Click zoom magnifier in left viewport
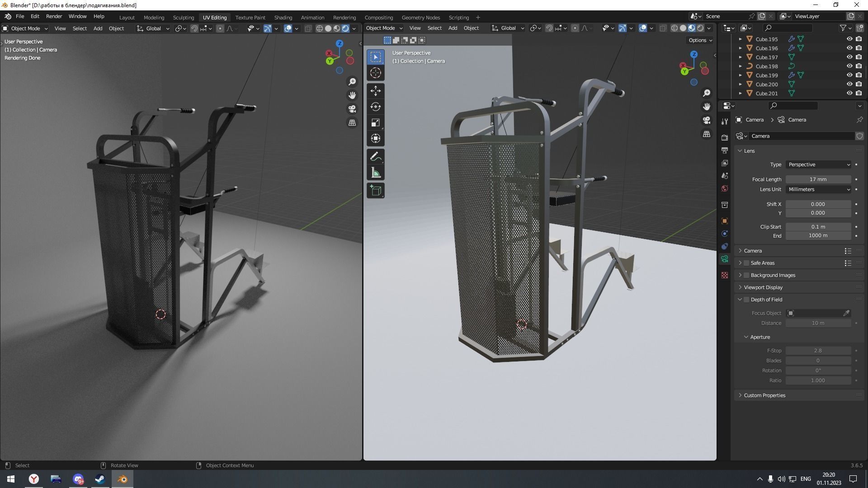868x488 pixels. click(352, 82)
